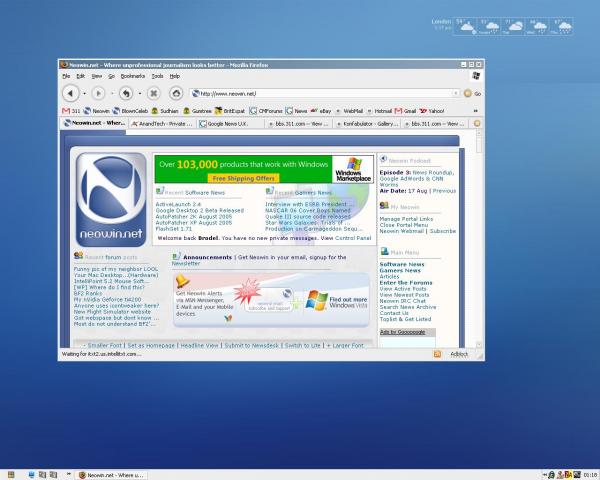
Task: Open the News bookmark
Action: coord(297,111)
